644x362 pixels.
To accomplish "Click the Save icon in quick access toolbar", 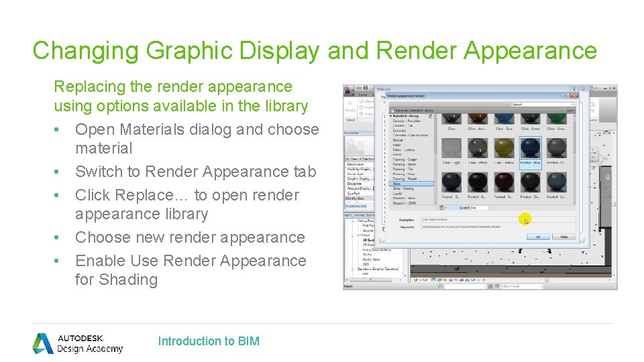I will (x=366, y=88).
